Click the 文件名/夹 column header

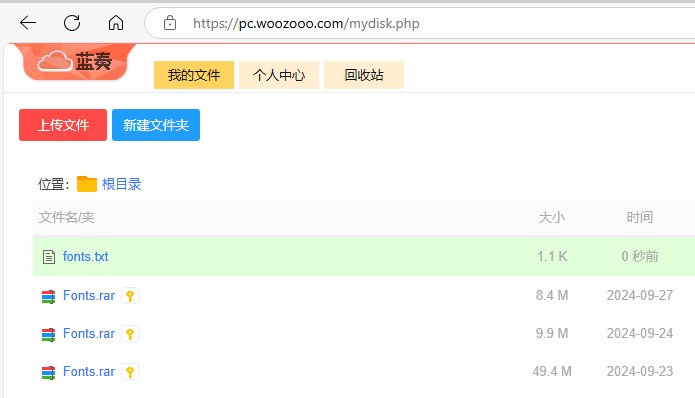click(66, 217)
